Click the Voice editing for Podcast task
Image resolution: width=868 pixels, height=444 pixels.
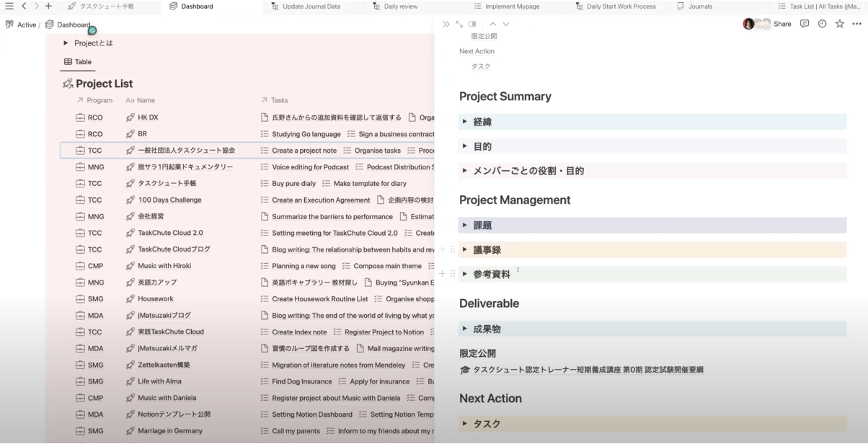tap(310, 167)
